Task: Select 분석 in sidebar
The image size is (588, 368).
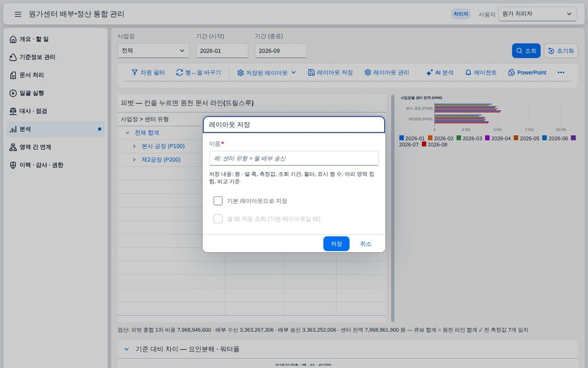Action: [56, 129]
